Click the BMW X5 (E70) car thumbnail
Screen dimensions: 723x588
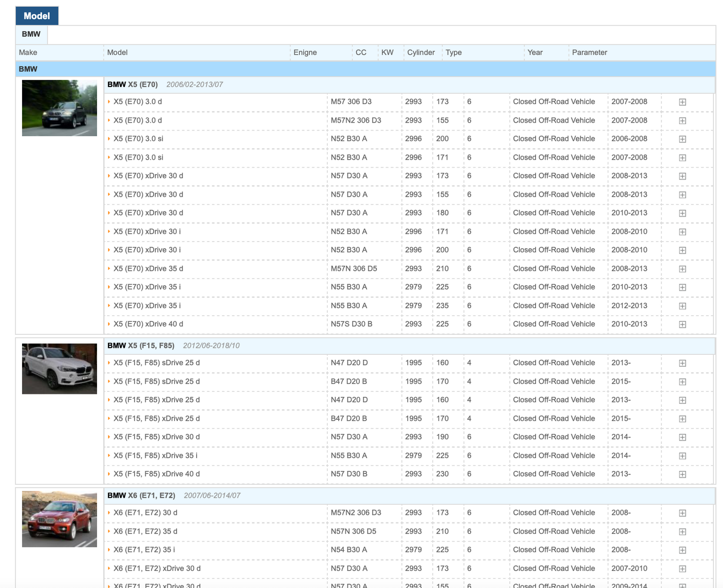[60, 108]
